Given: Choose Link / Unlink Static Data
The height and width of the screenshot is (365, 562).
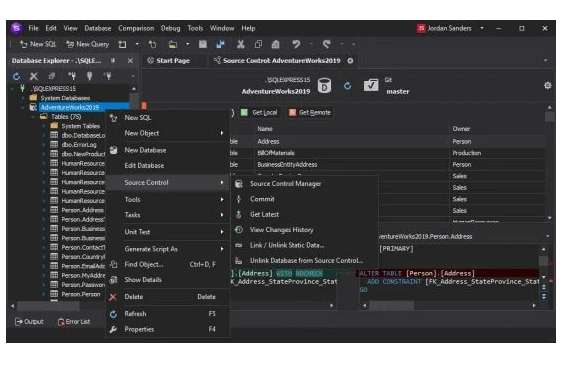Looking at the screenshot, I should [x=305, y=246].
